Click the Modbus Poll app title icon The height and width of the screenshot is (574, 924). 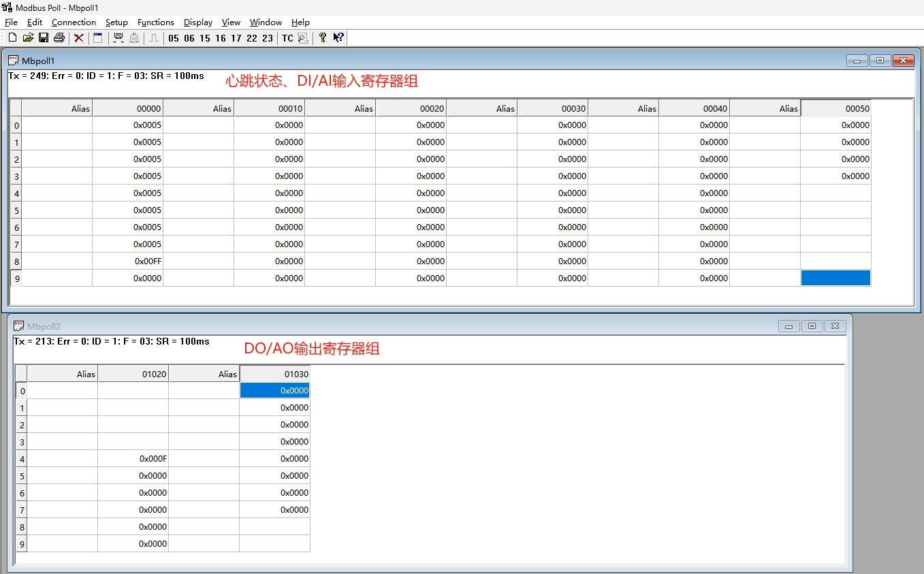coord(7,7)
